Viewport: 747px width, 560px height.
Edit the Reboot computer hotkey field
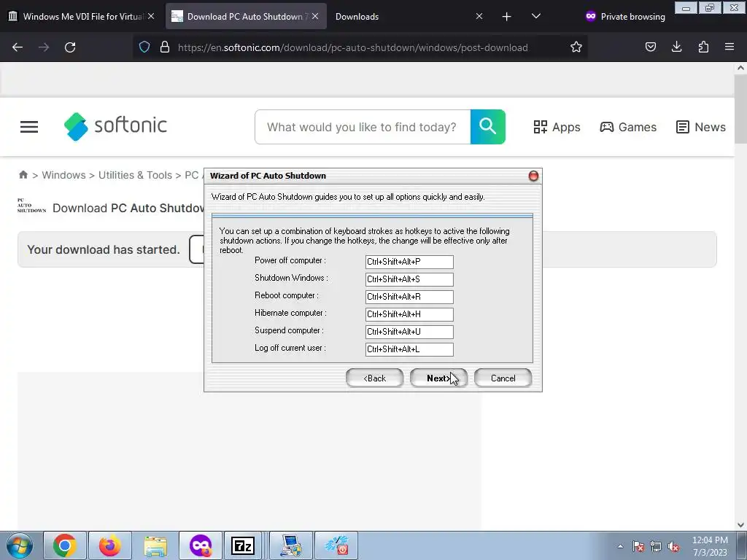(x=409, y=297)
